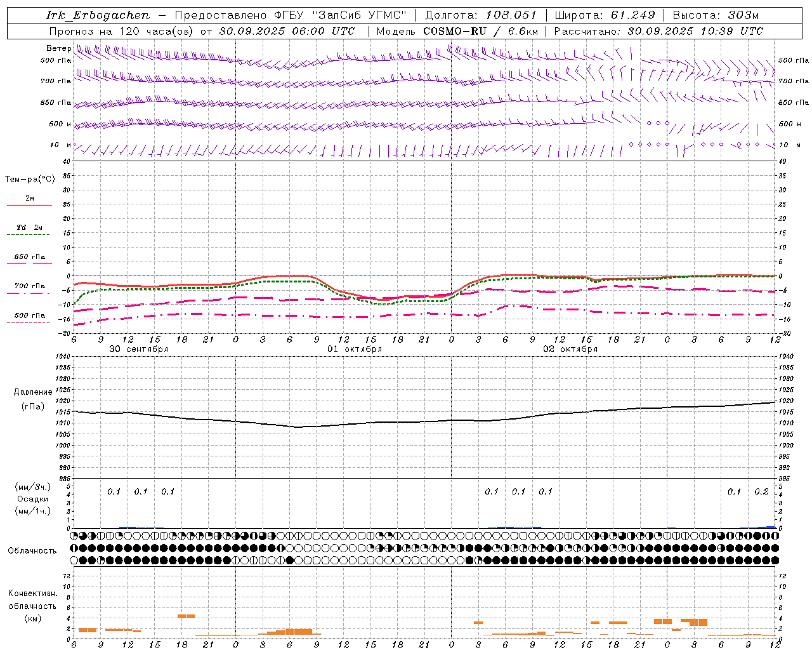The image size is (812, 650).
Task: Select the date label 02 октября
Action: 570,349
